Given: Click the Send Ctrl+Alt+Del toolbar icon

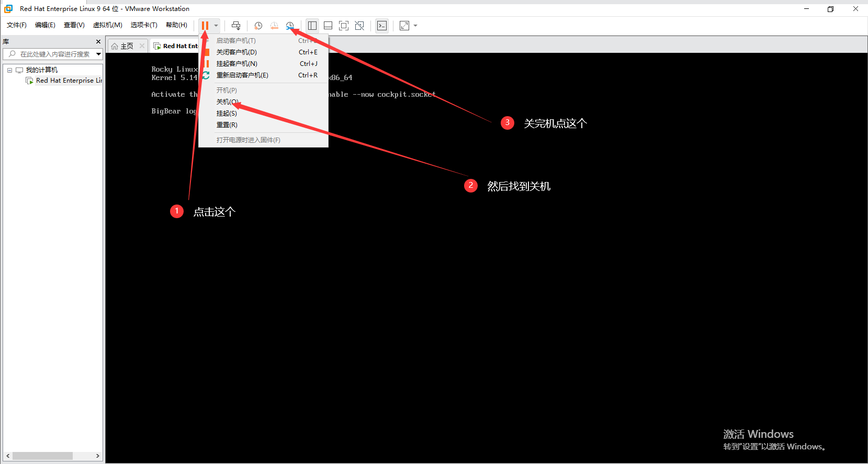Looking at the screenshot, I should 236,26.
